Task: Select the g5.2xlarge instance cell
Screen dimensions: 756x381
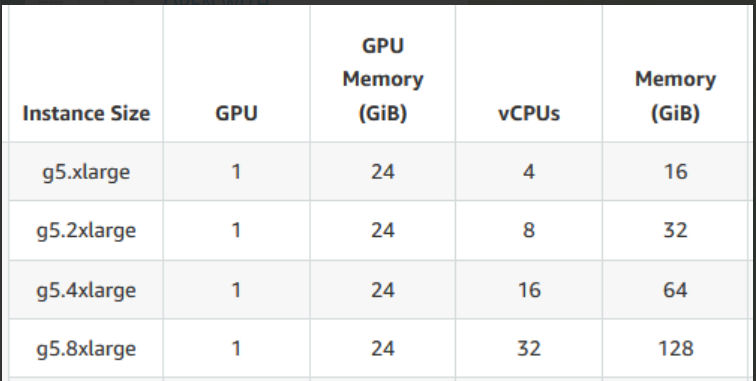Action: coord(86,231)
